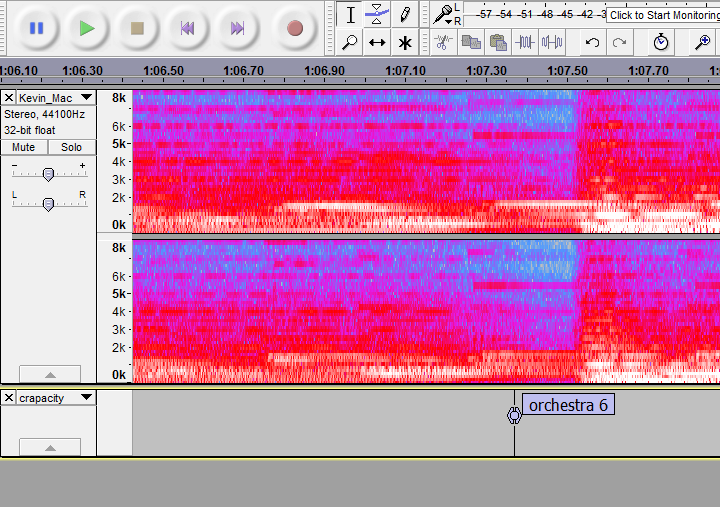
Task: Select the magnifier Zoom tool
Action: point(350,43)
